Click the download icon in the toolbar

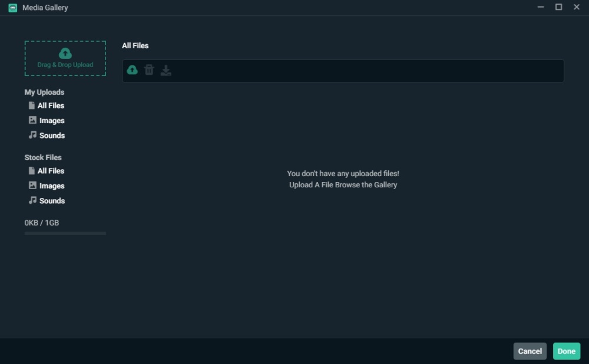pos(166,70)
